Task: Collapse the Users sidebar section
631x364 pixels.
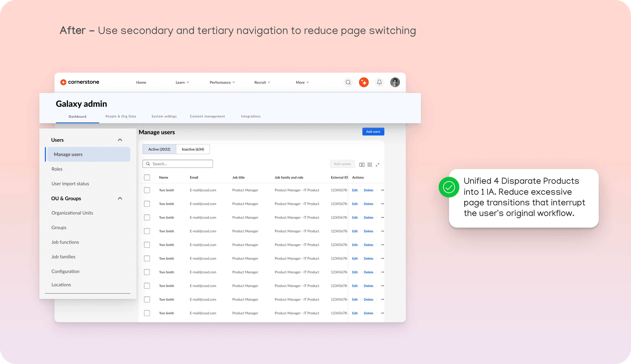Action: tap(120, 140)
